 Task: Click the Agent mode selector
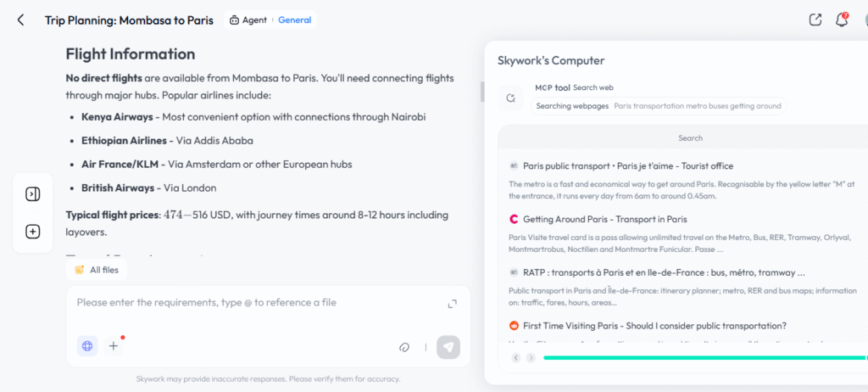click(x=248, y=20)
